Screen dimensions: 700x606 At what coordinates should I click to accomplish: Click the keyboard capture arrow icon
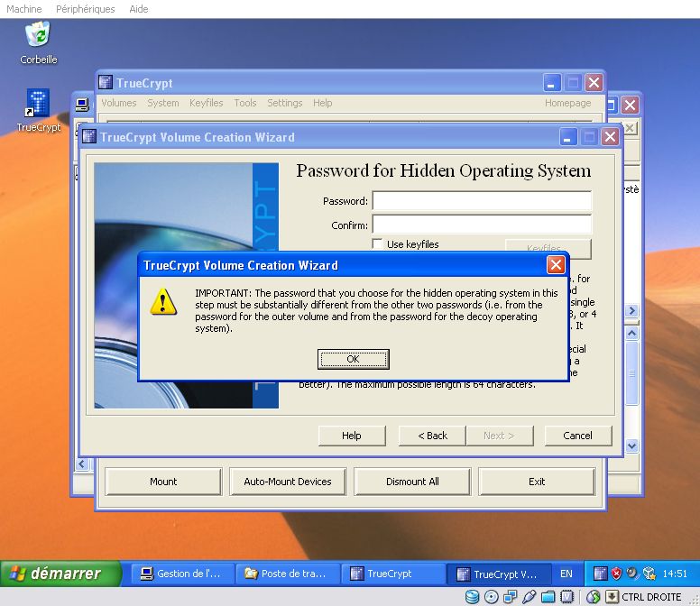click(x=612, y=597)
